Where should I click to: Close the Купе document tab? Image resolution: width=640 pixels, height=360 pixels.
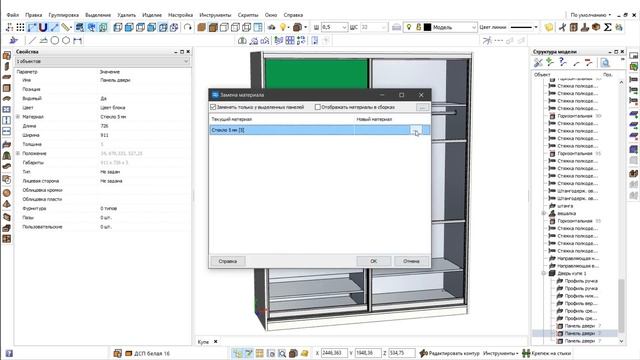(216, 342)
